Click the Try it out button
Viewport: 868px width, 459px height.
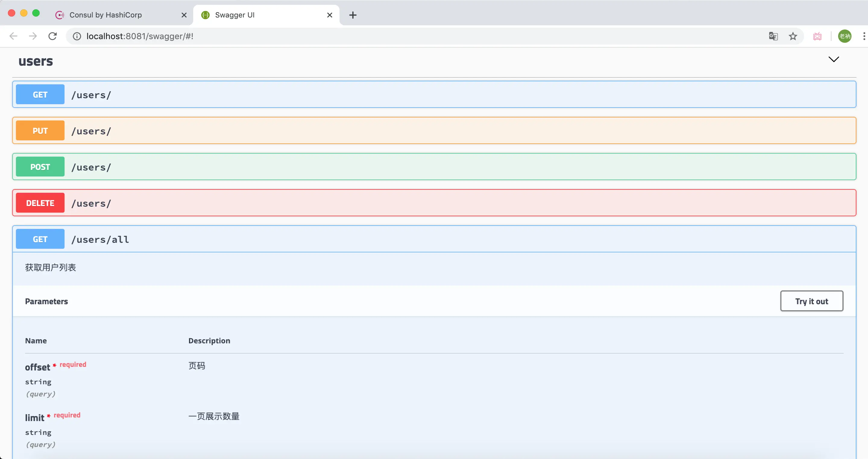[x=811, y=301]
